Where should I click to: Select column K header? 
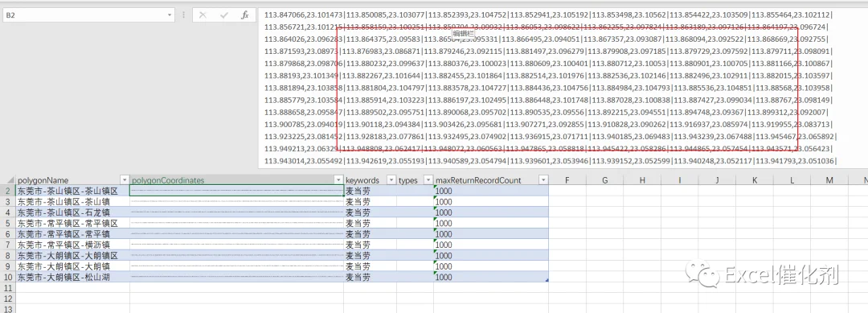click(755, 180)
